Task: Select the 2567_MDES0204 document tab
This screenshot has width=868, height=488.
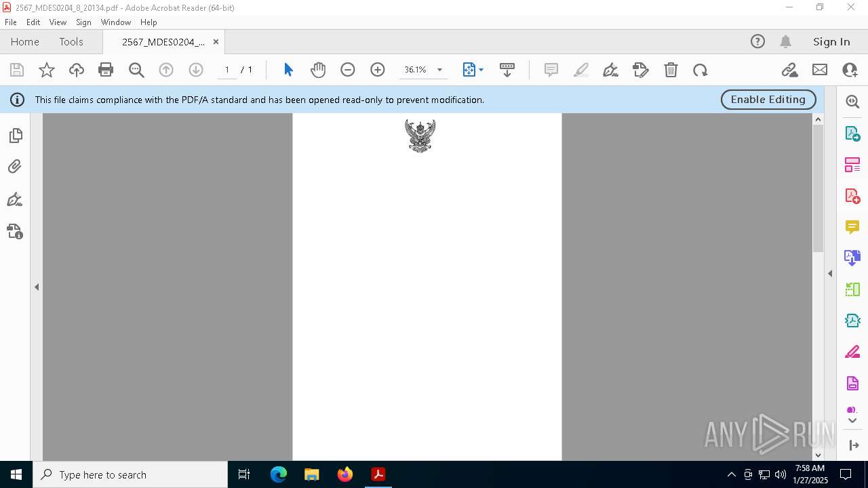Action: tap(163, 42)
